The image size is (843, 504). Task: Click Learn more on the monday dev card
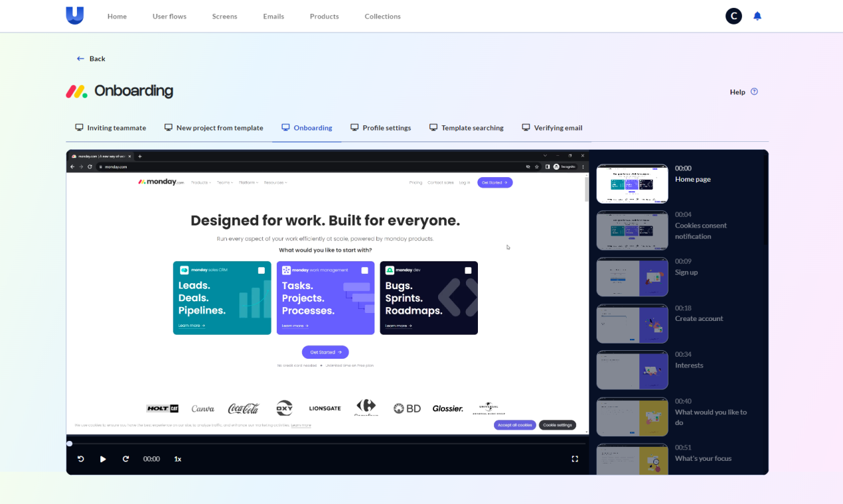click(399, 326)
